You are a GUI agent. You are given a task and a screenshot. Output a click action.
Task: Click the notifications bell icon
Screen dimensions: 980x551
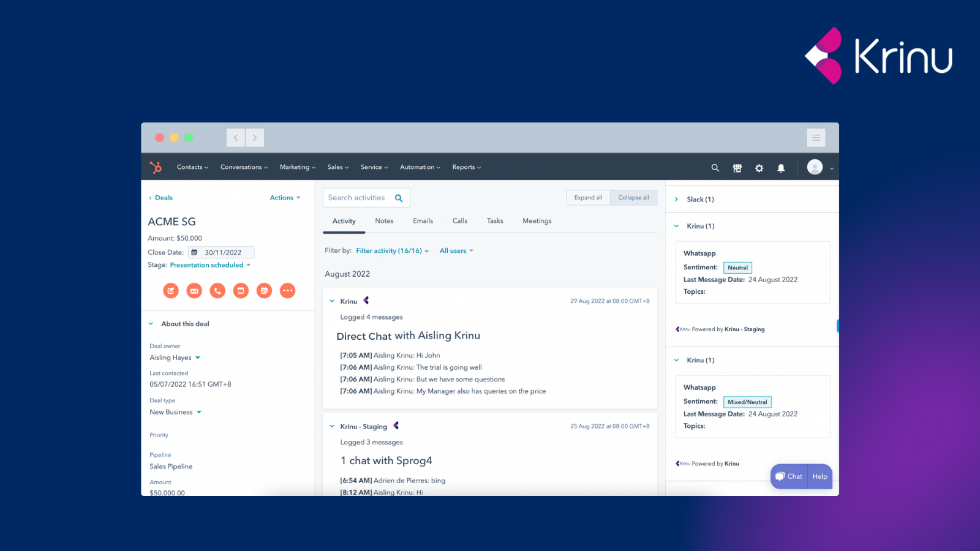(x=781, y=168)
